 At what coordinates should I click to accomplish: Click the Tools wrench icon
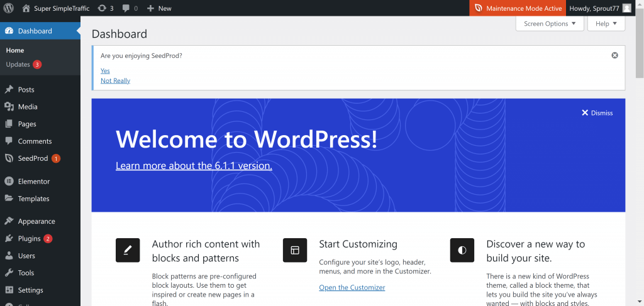(9, 273)
